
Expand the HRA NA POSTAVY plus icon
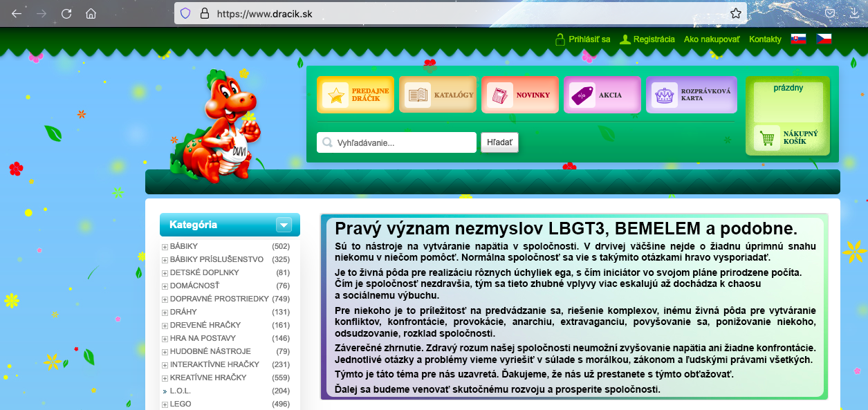point(165,339)
